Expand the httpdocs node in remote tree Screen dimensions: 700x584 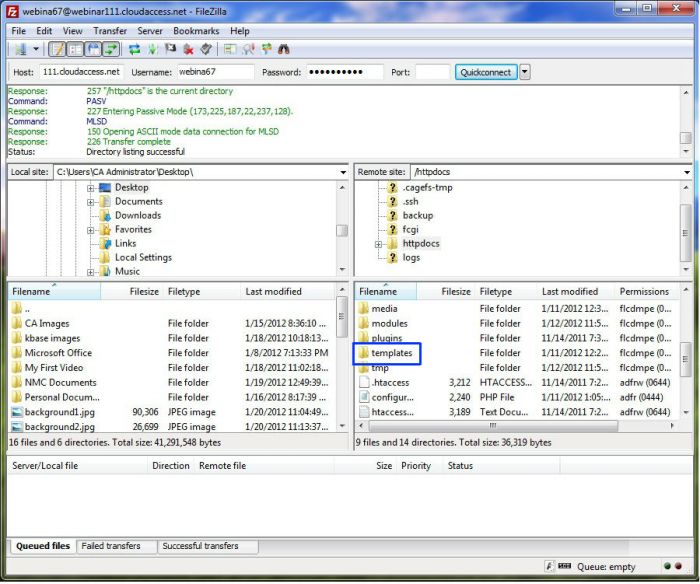point(378,244)
